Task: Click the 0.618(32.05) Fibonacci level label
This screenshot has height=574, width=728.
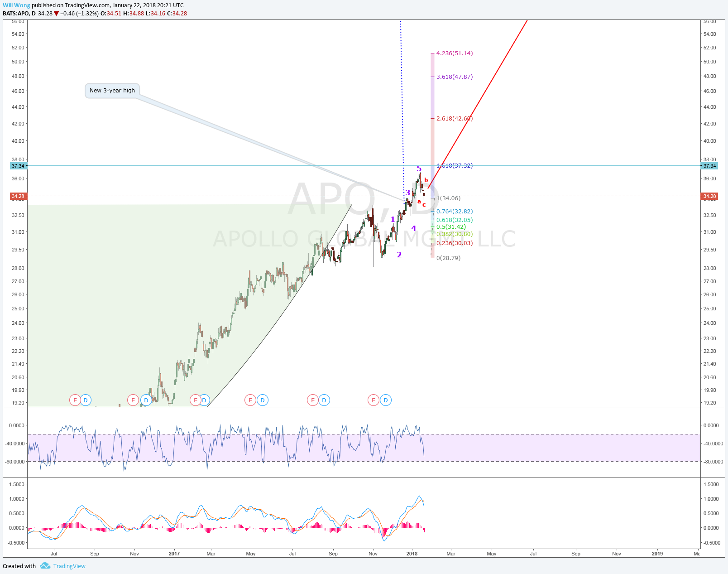Action: [x=455, y=220]
